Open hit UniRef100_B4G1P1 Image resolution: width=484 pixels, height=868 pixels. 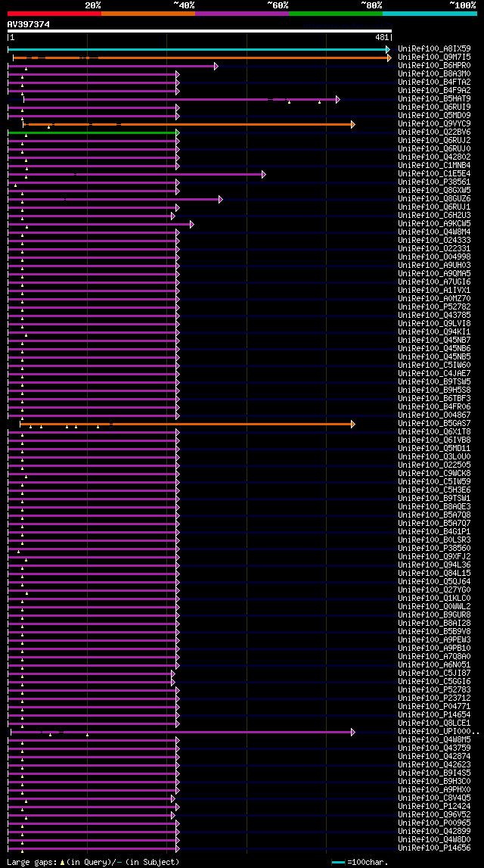pos(434,531)
